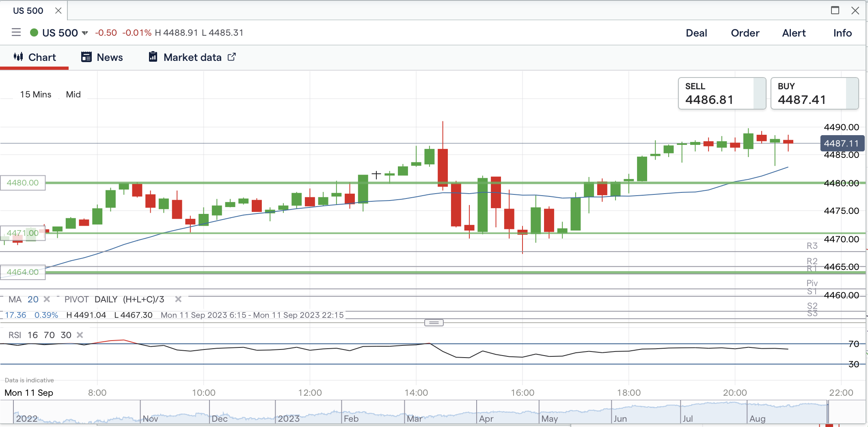Click the 14:00 time axis label
868x427 pixels.
point(416,392)
